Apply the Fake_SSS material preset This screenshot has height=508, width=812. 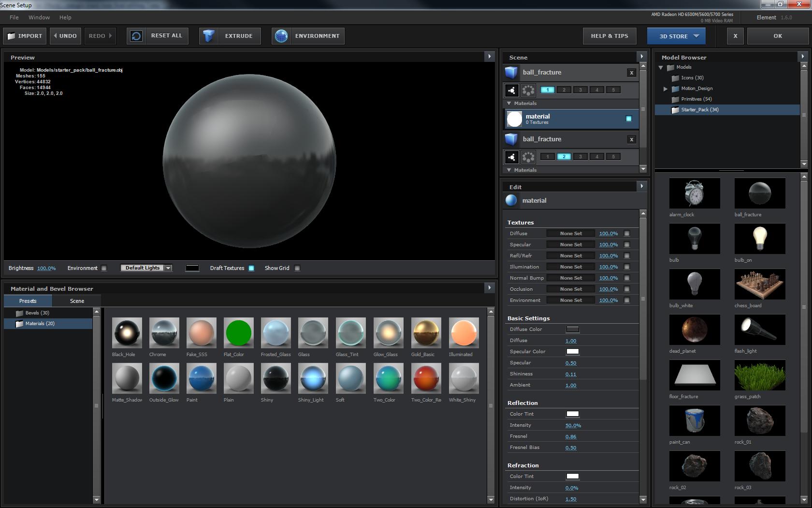[x=202, y=333]
